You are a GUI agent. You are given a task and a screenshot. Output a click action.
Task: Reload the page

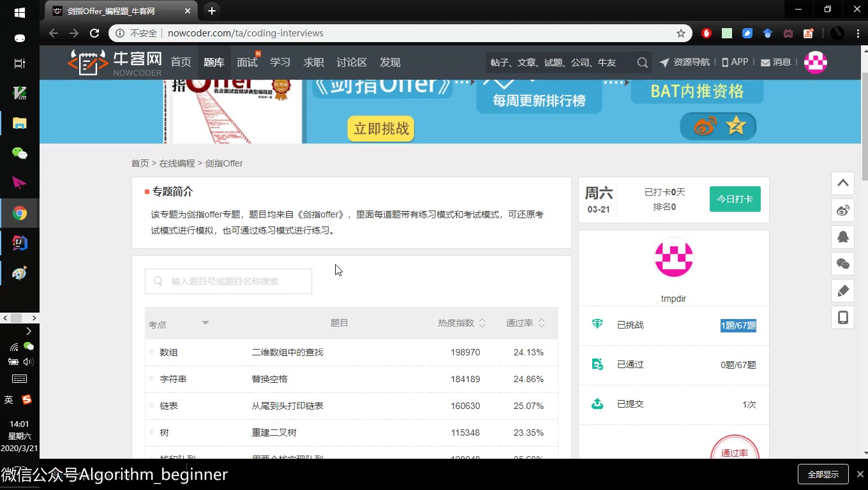point(94,33)
